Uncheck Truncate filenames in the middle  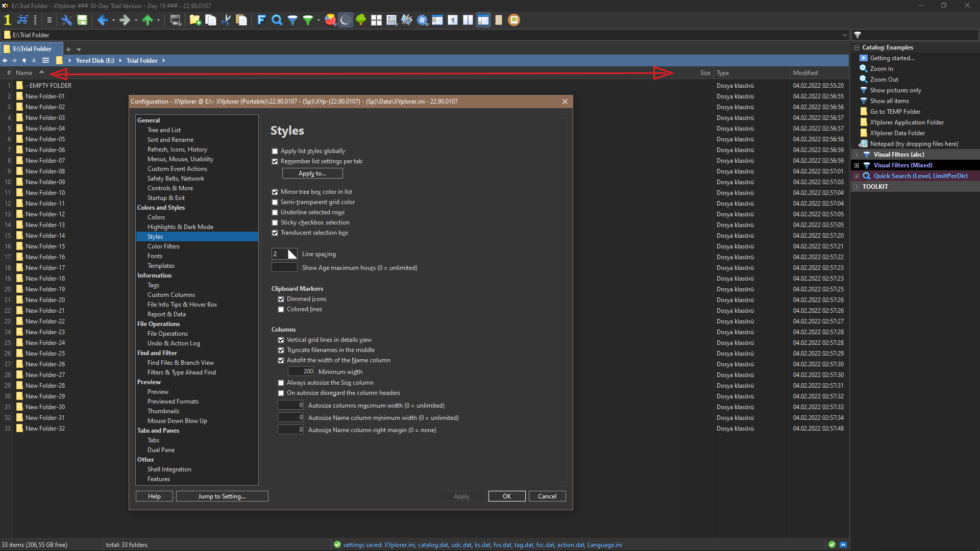[x=281, y=350]
